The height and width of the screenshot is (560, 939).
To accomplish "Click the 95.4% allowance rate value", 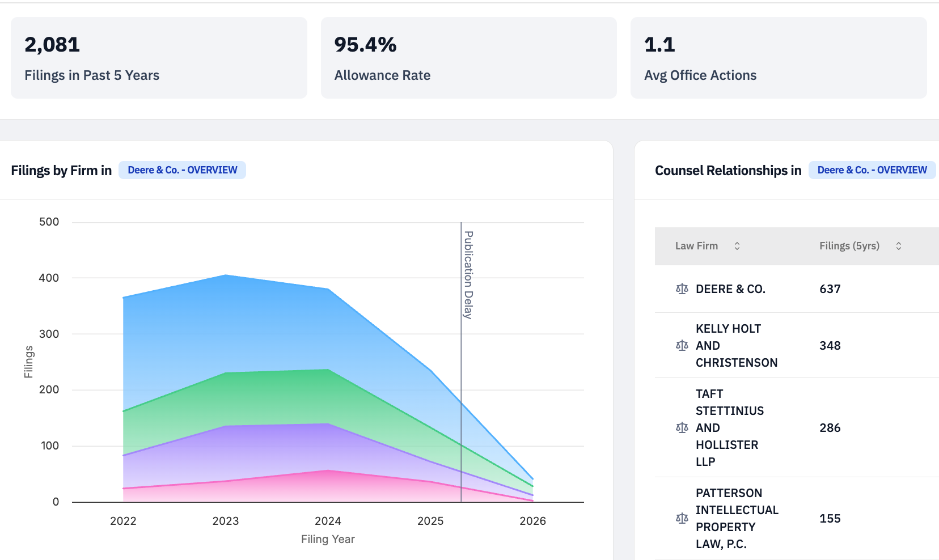I will click(x=365, y=45).
